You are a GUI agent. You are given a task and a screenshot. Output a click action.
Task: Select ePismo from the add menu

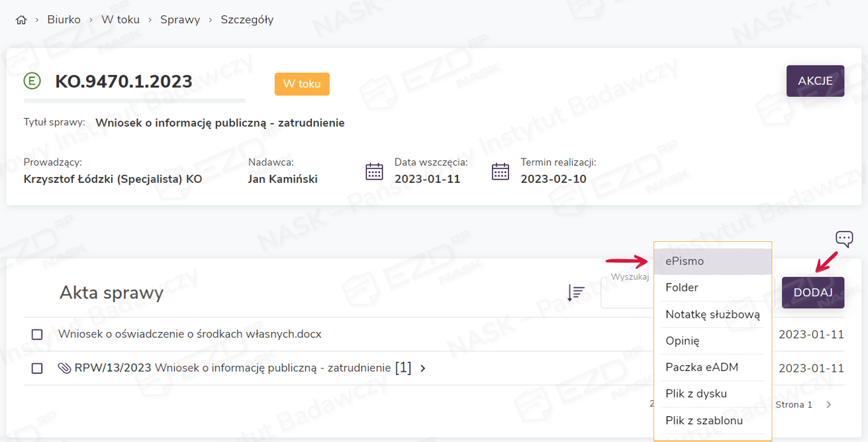(x=685, y=261)
